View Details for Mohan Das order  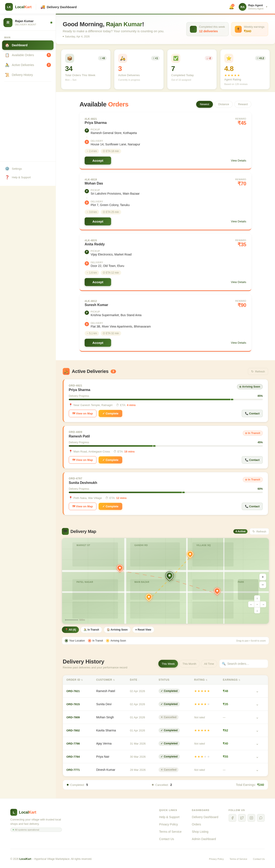click(238, 221)
